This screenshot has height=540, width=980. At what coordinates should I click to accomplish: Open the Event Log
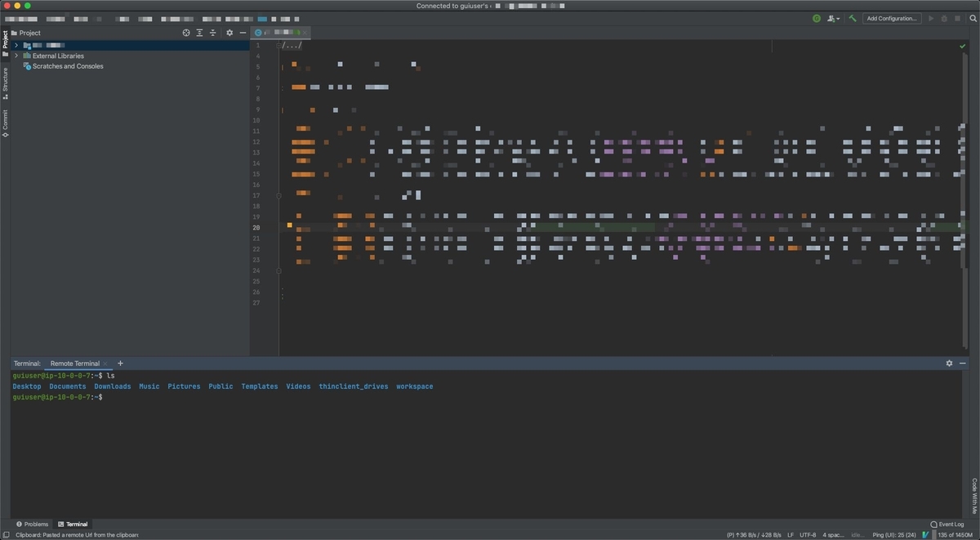[947, 524]
